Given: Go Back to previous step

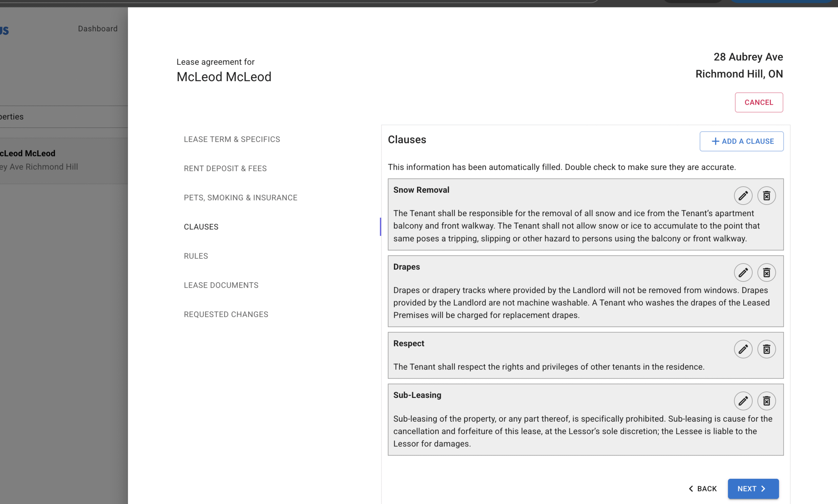Looking at the screenshot, I should (702, 488).
